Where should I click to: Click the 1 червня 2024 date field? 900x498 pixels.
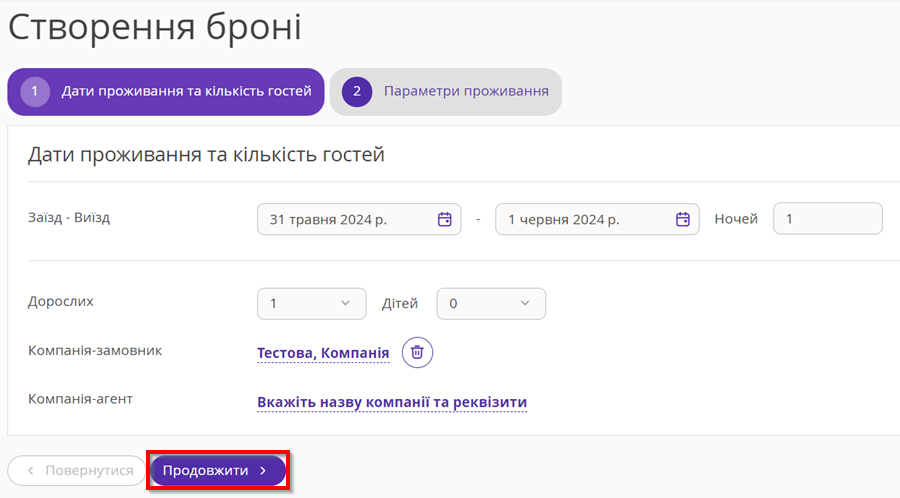tap(598, 219)
